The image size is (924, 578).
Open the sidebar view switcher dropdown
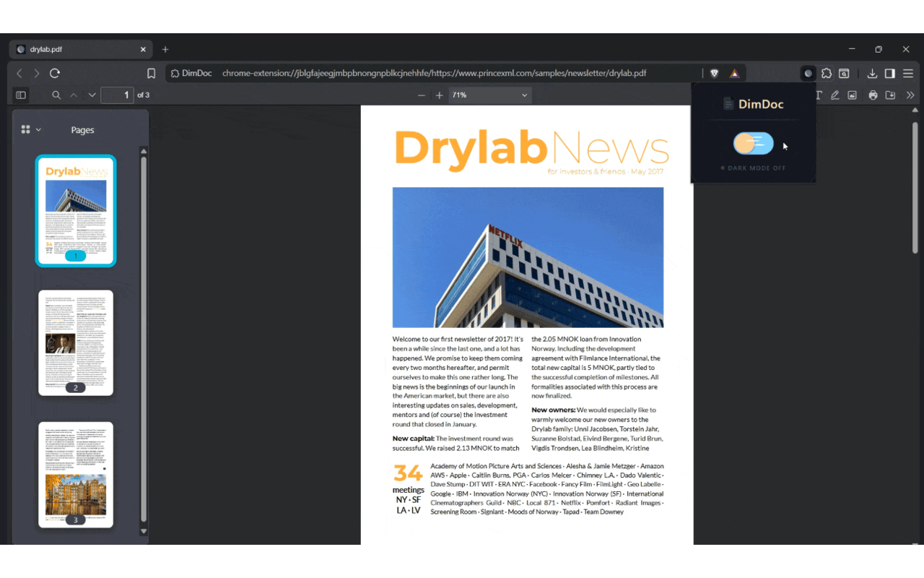[x=30, y=130]
